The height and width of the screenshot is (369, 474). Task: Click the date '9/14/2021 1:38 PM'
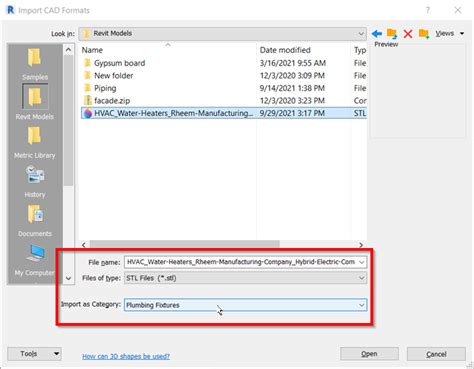[292, 88]
